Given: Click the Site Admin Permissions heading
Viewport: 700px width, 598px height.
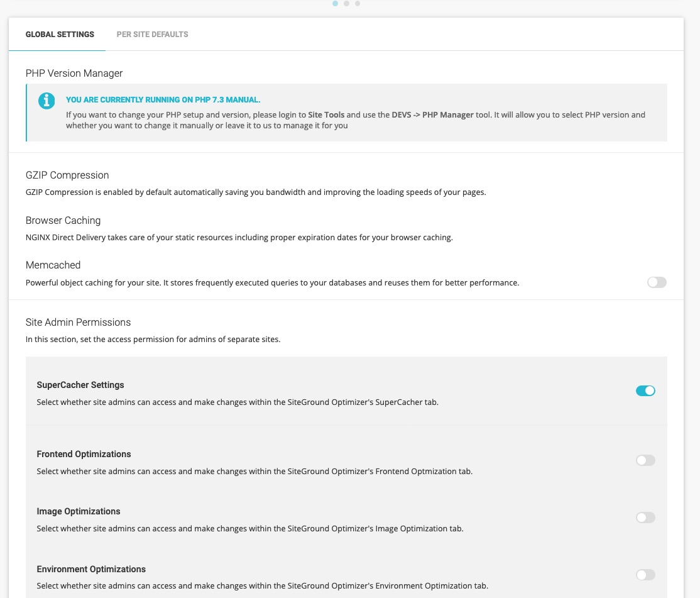Looking at the screenshot, I should (78, 322).
